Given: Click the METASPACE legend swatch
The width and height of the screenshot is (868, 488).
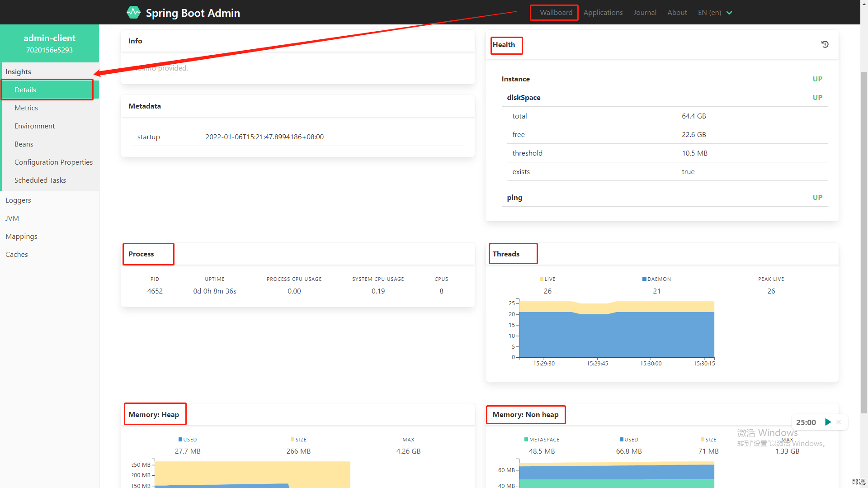Looking at the screenshot, I should [526, 440].
